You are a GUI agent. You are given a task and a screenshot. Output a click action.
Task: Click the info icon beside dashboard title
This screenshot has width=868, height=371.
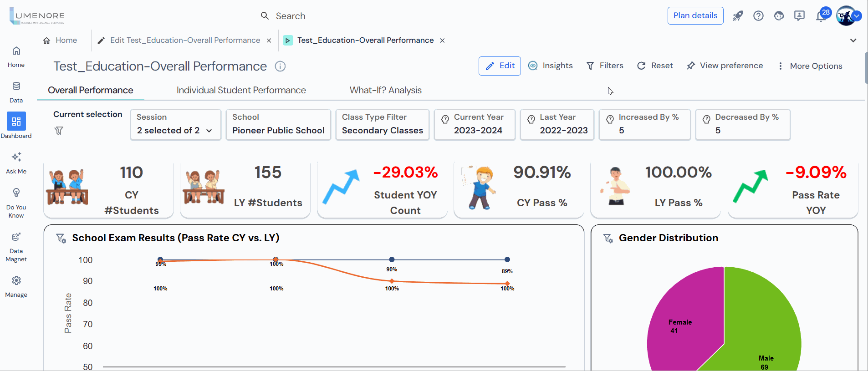point(280,66)
